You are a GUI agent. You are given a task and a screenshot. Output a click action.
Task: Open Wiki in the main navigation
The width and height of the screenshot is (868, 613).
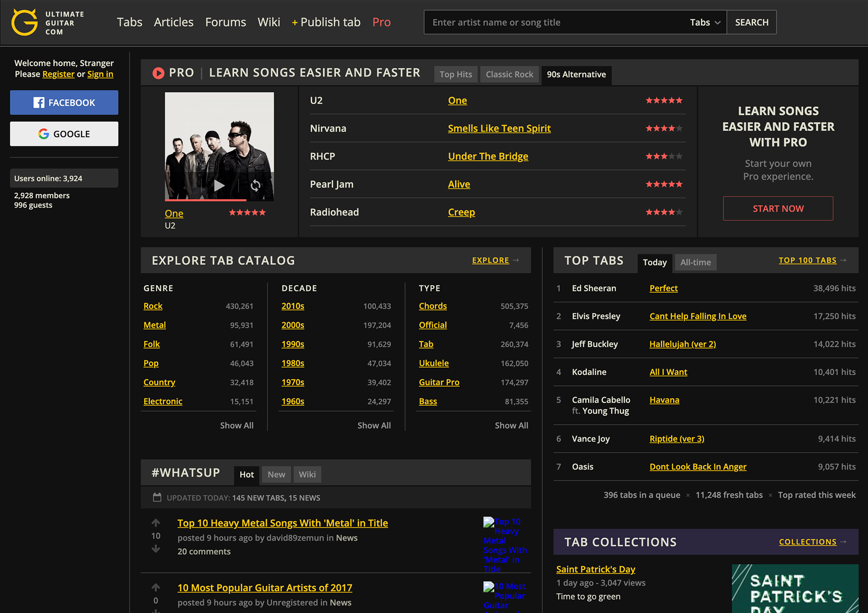click(x=269, y=22)
